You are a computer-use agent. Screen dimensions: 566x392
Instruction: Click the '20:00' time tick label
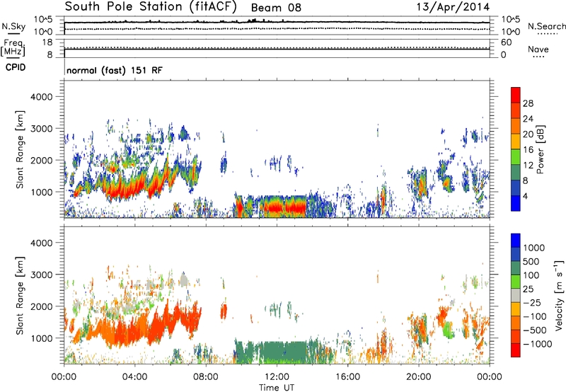coord(419,377)
